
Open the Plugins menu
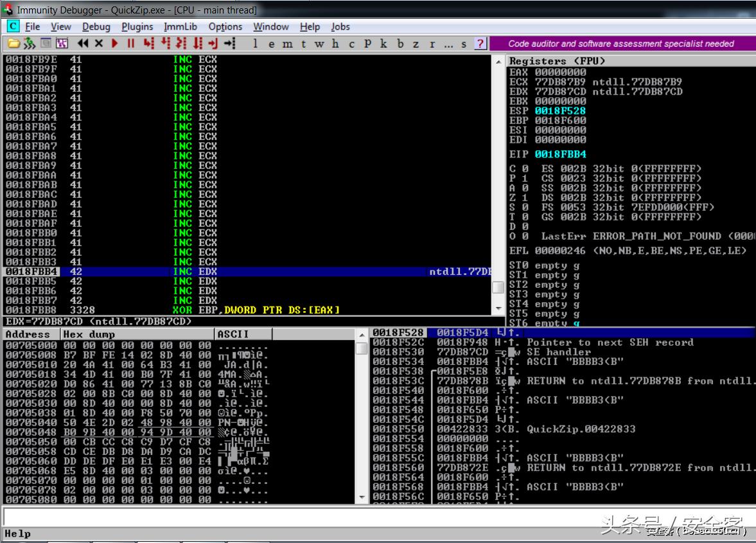pyautogui.click(x=137, y=27)
